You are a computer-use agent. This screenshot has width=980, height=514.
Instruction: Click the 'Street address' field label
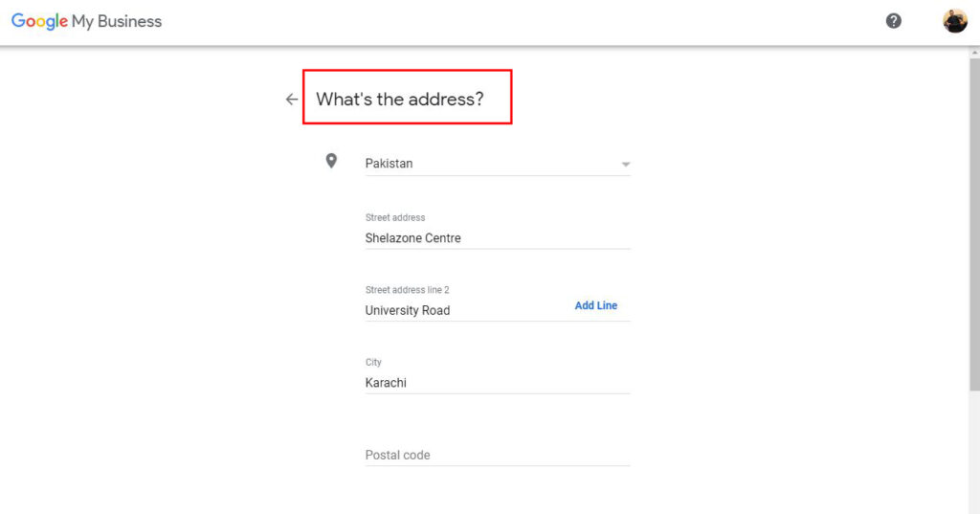(x=395, y=218)
